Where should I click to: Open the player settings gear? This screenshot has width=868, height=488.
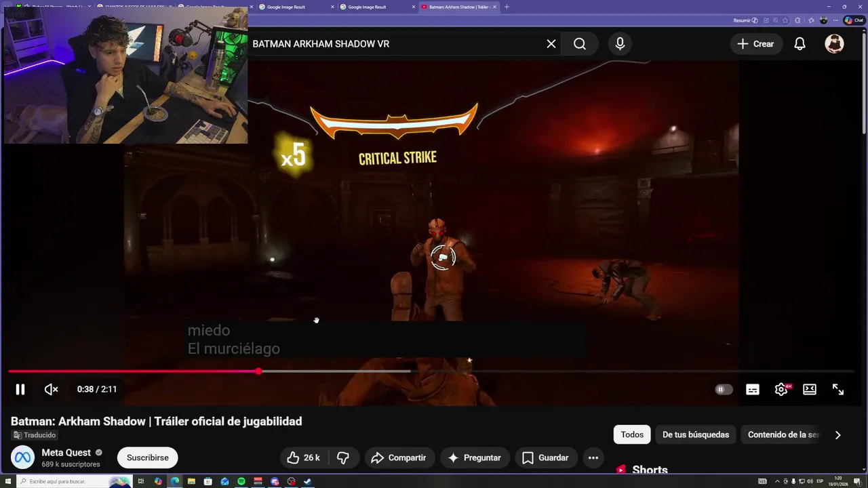(781, 389)
